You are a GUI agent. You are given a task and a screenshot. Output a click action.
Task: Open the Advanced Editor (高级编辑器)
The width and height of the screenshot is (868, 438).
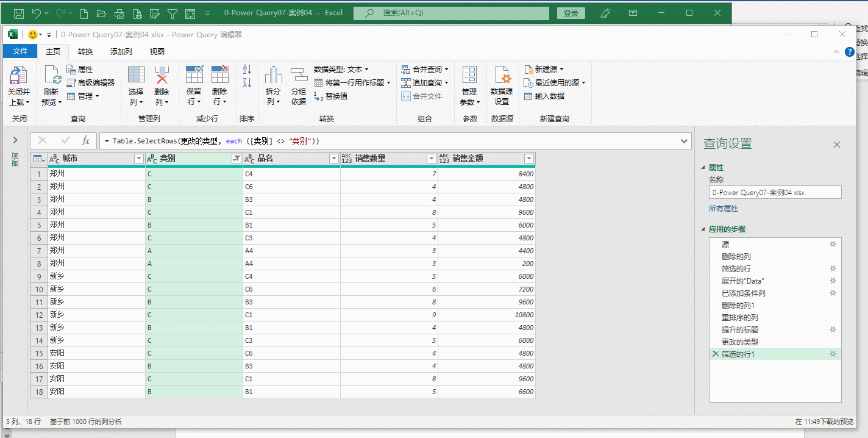(x=90, y=82)
